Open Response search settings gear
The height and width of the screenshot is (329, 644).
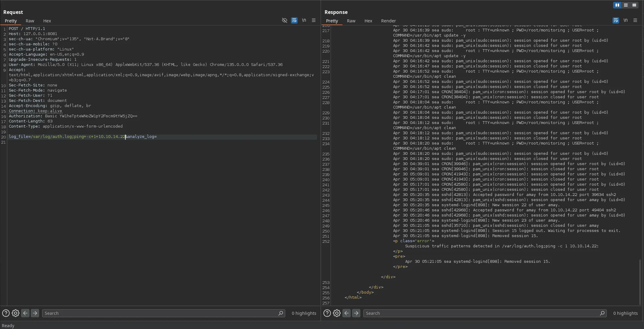(337, 313)
